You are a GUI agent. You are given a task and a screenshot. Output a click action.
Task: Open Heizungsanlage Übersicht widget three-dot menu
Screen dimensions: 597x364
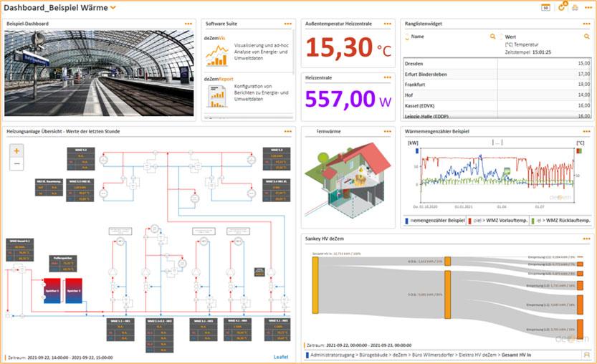[x=288, y=131]
